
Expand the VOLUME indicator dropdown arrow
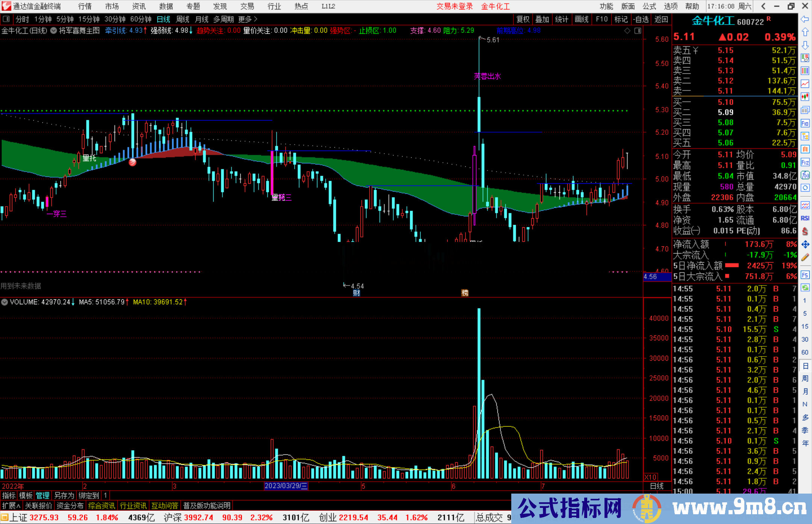[x=5, y=302]
